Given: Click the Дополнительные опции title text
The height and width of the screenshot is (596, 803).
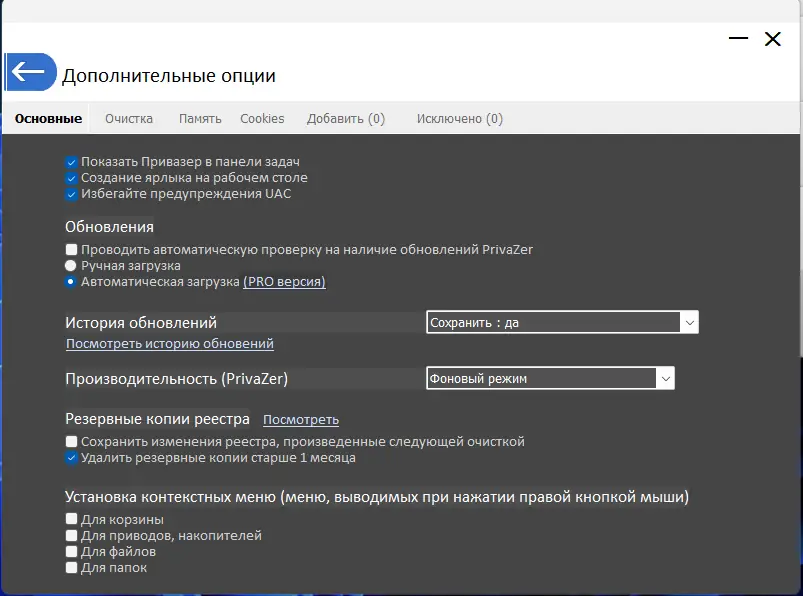Looking at the screenshot, I should pyautogui.click(x=169, y=76).
